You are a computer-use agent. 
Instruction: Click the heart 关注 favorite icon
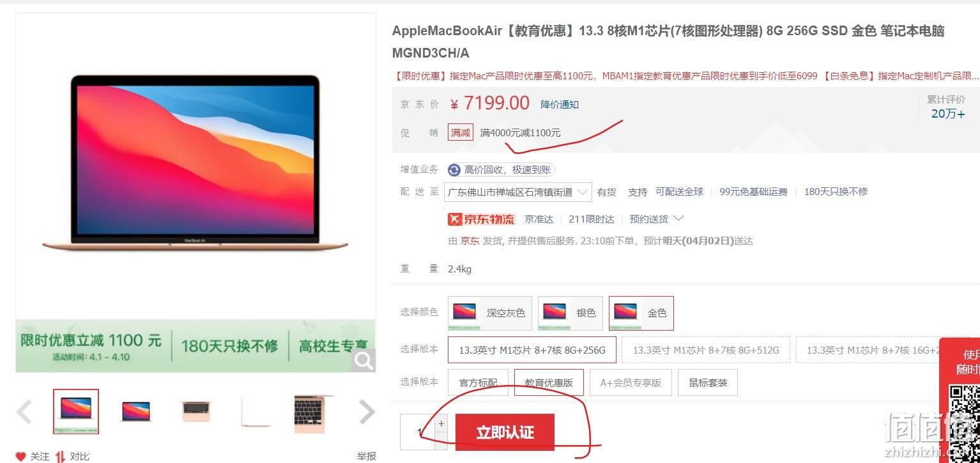[20, 457]
